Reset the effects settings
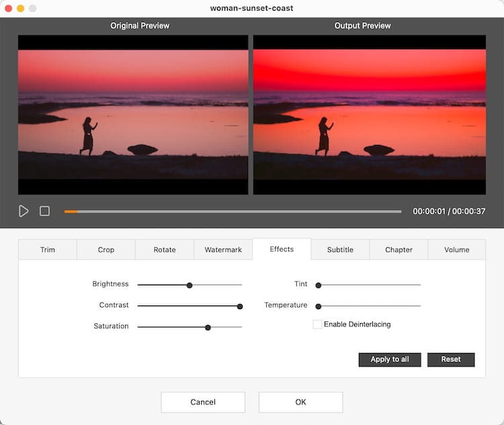The image size is (504, 425). (451, 359)
